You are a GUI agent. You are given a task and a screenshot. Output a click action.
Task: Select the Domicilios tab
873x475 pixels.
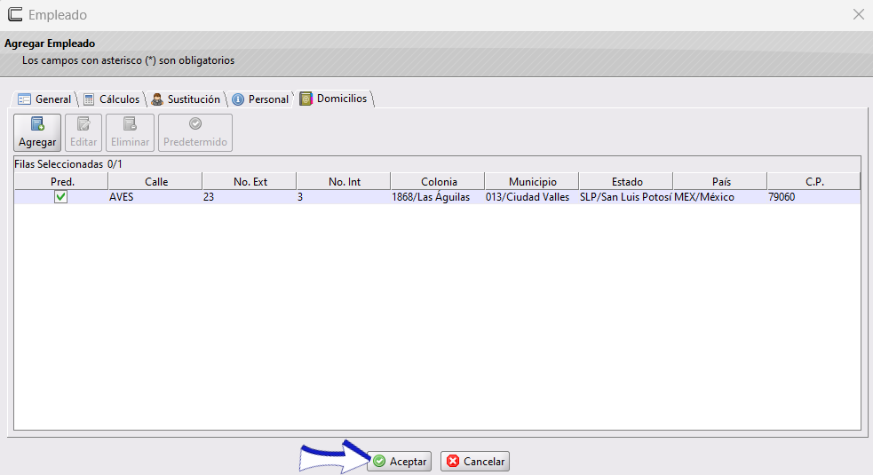click(334, 99)
